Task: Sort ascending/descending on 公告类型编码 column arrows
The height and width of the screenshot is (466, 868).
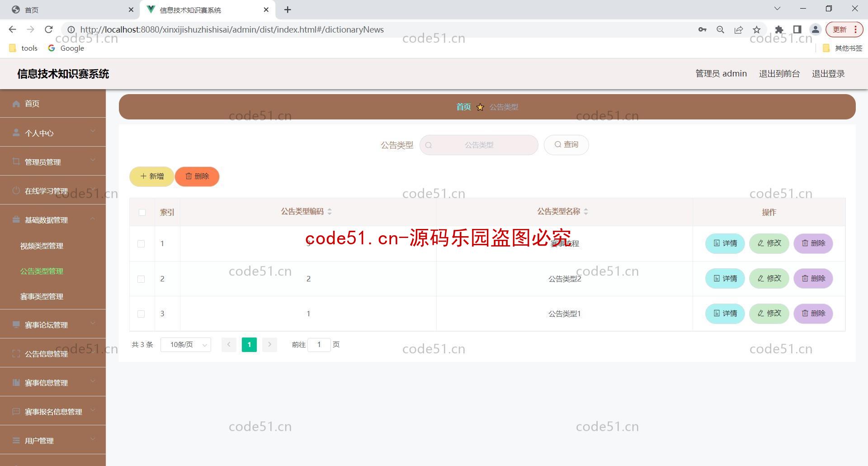Action: [330, 211]
